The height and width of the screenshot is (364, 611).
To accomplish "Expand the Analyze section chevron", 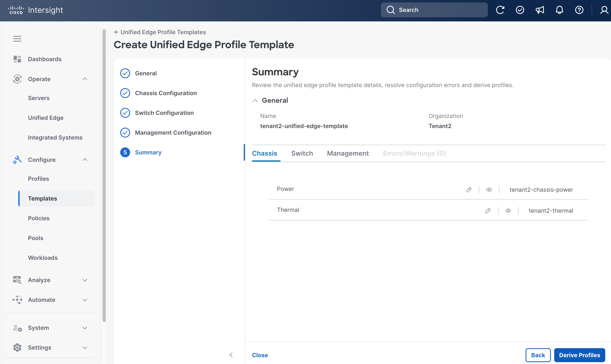I will coord(85,280).
